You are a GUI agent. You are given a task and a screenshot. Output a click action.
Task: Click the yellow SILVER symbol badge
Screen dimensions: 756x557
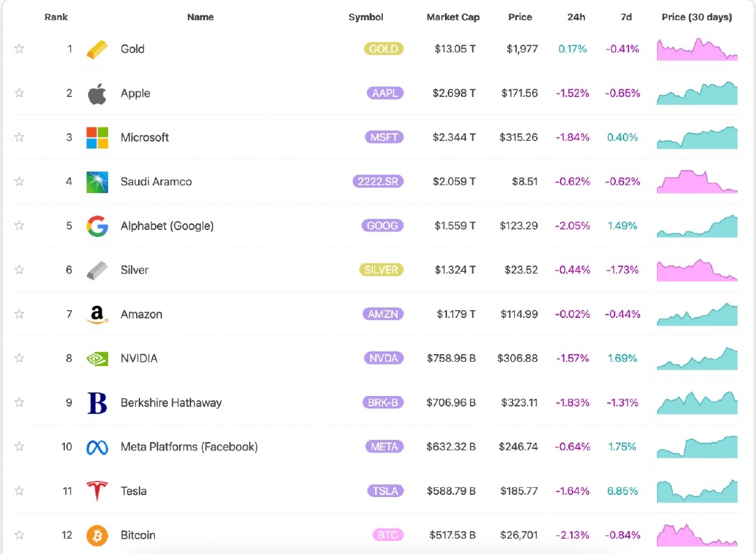[x=383, y=270]
